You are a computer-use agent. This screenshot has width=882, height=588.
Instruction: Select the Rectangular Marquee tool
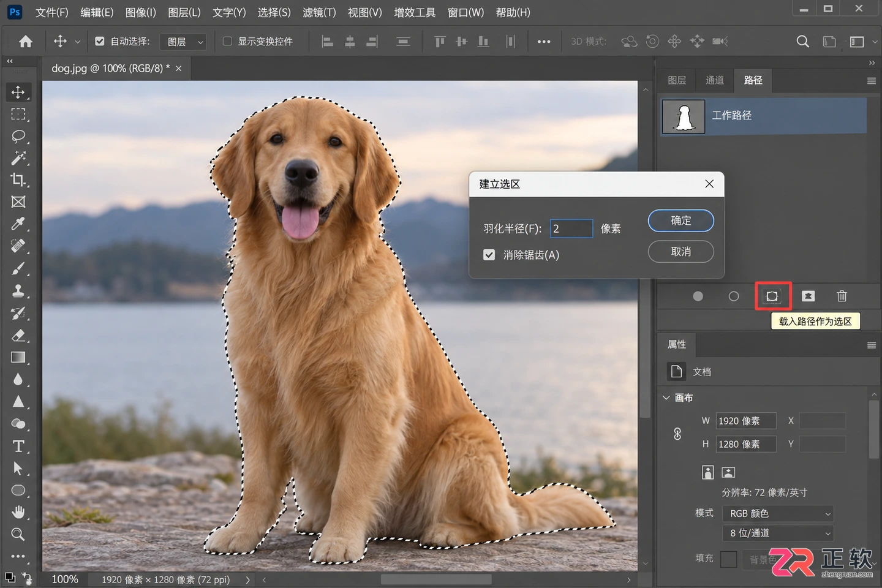18,114
